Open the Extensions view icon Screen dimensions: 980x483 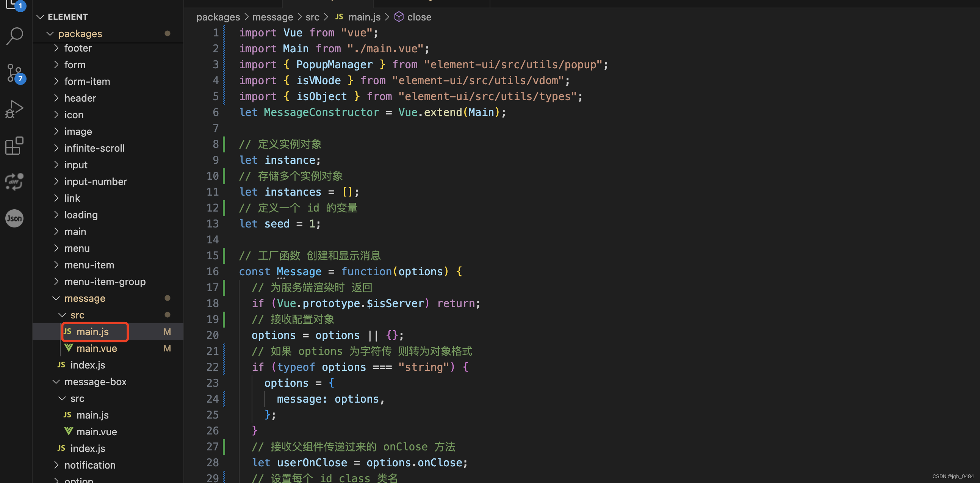pyautogui.click(x=14, y=146)
